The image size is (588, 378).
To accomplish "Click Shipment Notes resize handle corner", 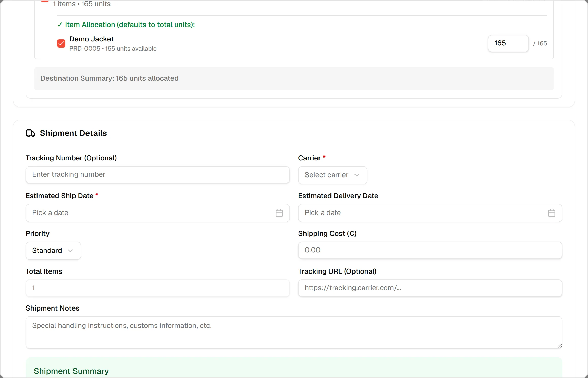I will 560,346.
